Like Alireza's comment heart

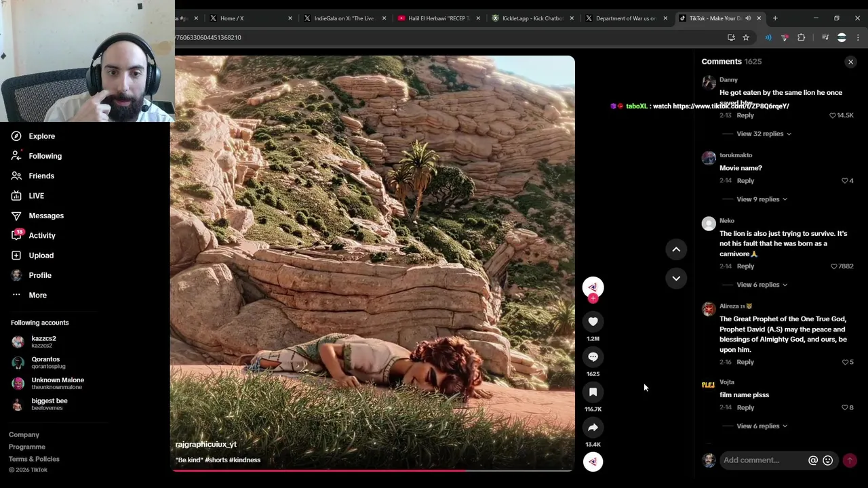(x=845, y=362)
